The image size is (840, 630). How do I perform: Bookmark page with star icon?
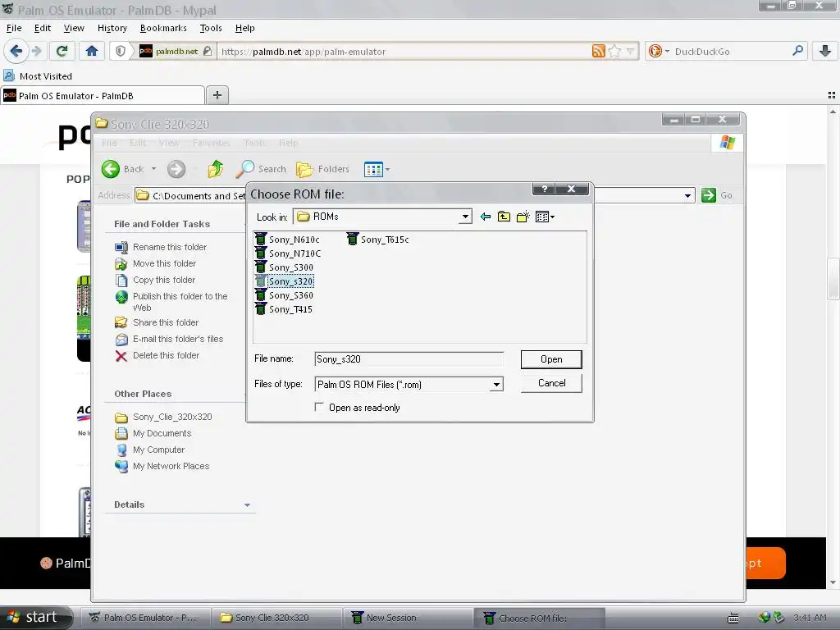tap(614, 52)
